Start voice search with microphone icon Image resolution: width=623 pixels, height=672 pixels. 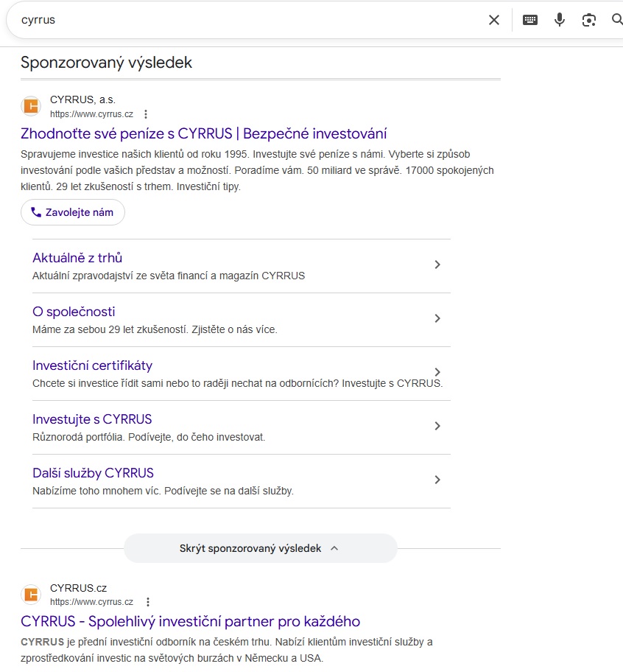[560, 20]
